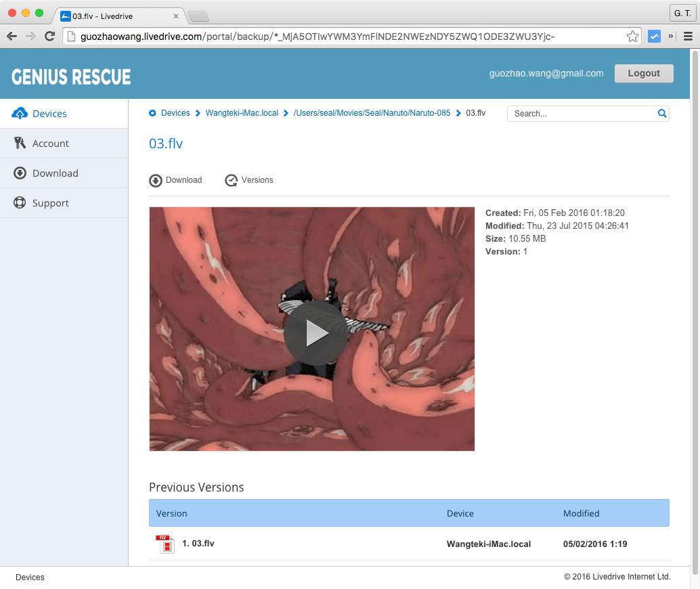Click the Account keys icon in sidebar
The width and height of the screenshot is (700, 589).
tap(20, 144)
